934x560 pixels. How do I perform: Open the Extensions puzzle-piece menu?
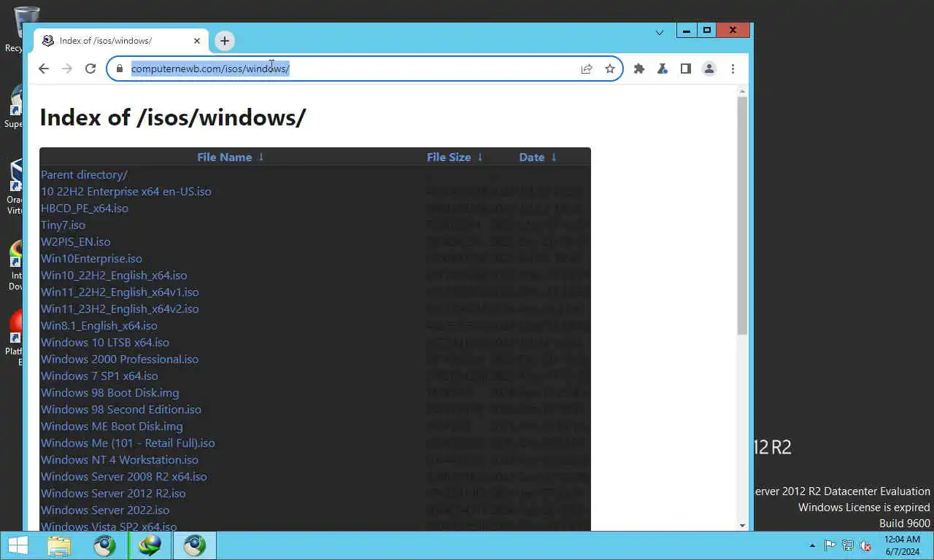639,69
